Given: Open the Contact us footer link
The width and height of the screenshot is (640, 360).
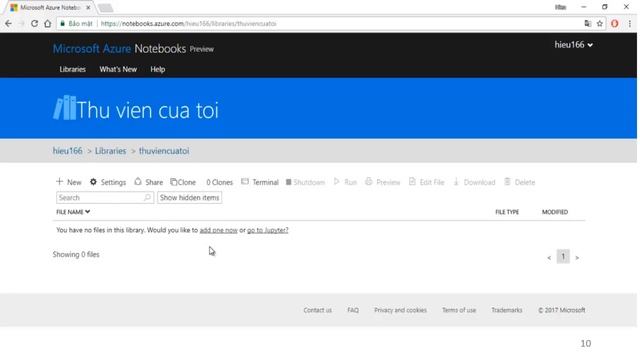Looking at the screenshot, I should [x=318, y=310].
